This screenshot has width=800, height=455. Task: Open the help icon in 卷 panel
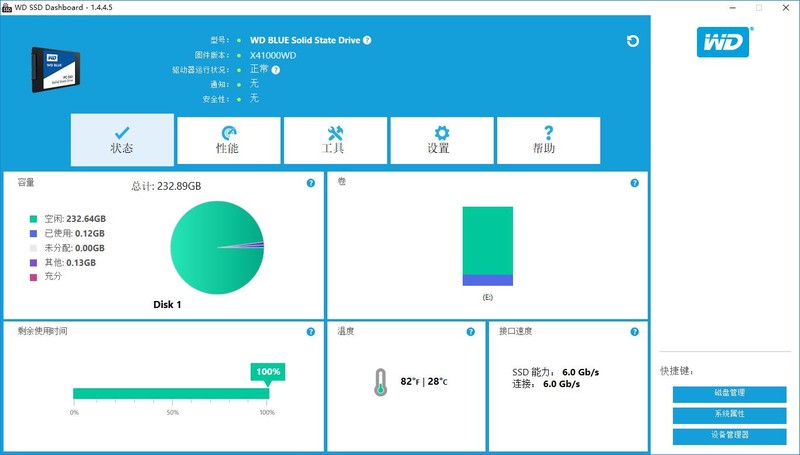(x=634, y=183)
